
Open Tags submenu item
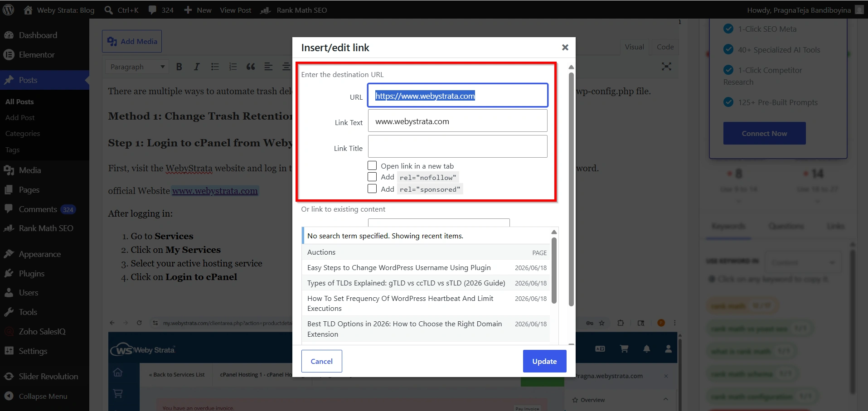coord(13,150)
